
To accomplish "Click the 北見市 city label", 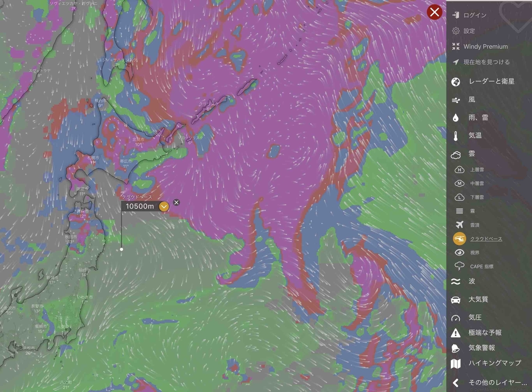I will (138, 140).
